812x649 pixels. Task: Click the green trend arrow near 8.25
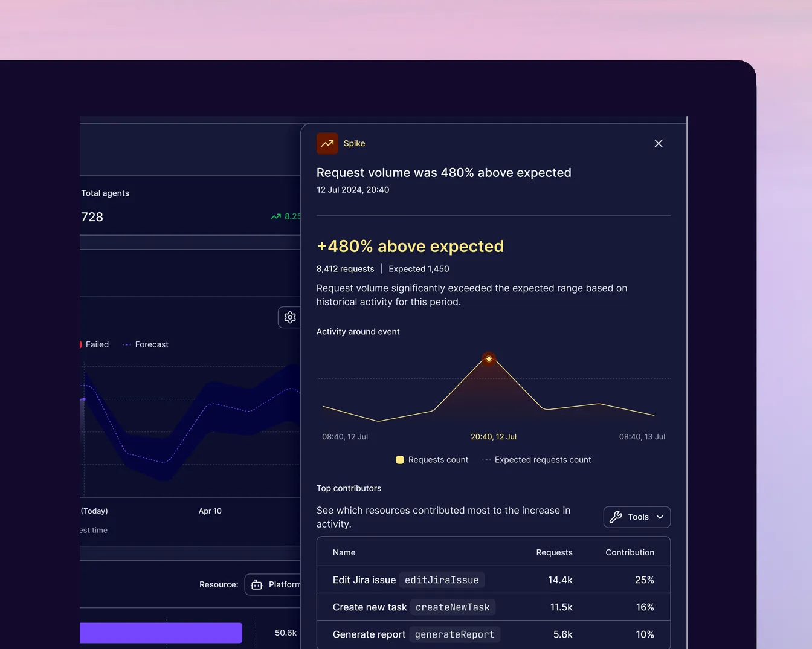pyautogui.click(x=275, y=216)
